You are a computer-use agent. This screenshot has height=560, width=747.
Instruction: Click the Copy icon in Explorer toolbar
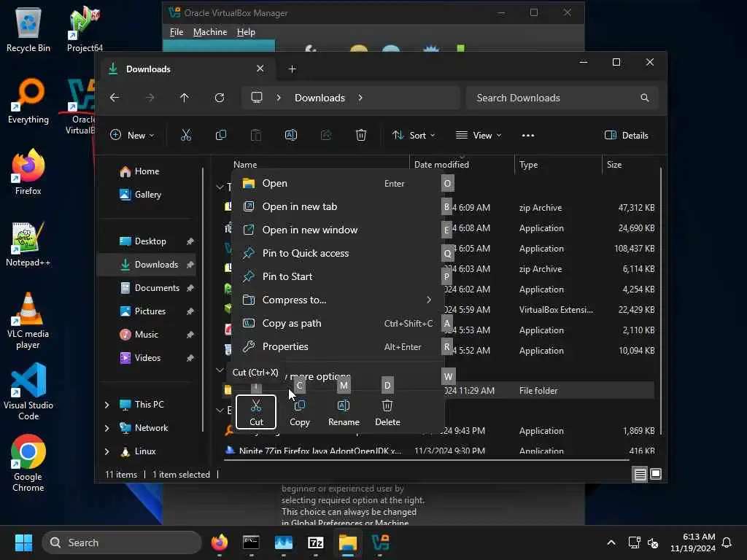(x=221, y=135)
